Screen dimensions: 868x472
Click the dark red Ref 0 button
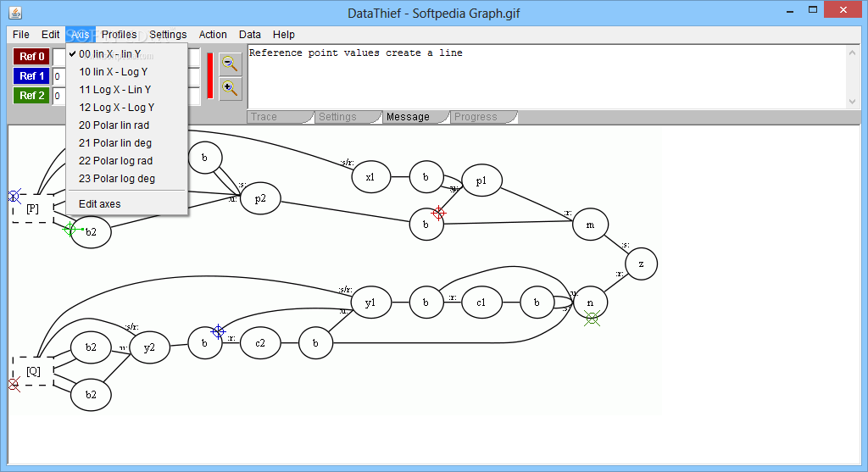coord(31,57)
